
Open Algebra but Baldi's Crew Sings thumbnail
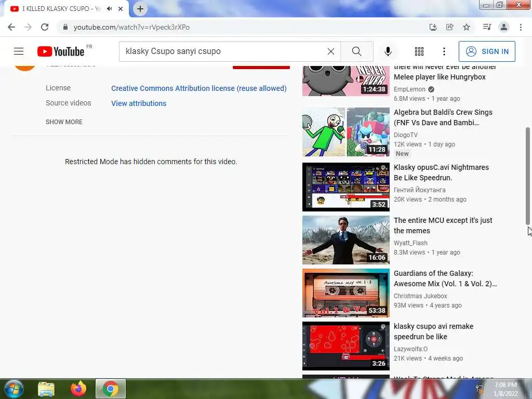pyautogui.click(x=345, y=132)
